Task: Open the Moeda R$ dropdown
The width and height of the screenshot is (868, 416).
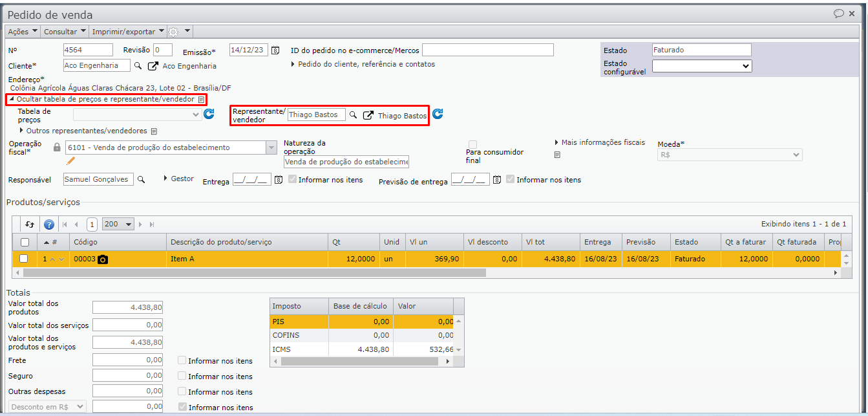Action: click(x=730, y=155)
